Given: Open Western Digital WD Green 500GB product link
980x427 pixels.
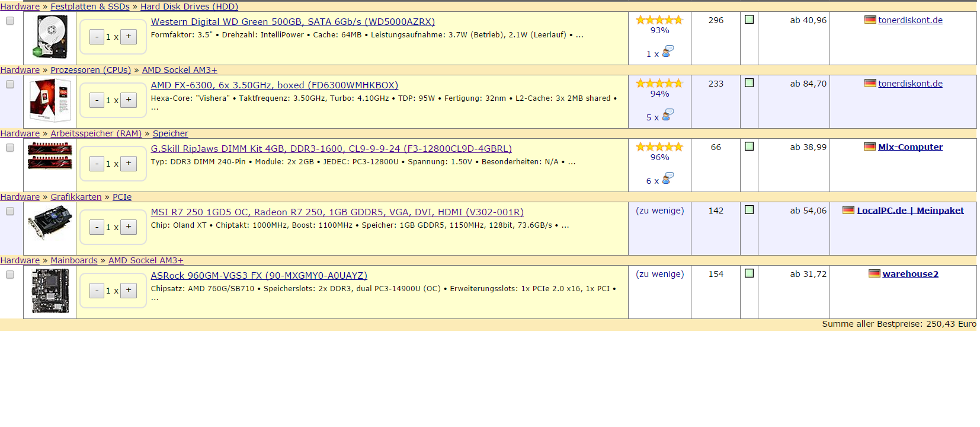Looking at the screenshot, I should [293, 22].
